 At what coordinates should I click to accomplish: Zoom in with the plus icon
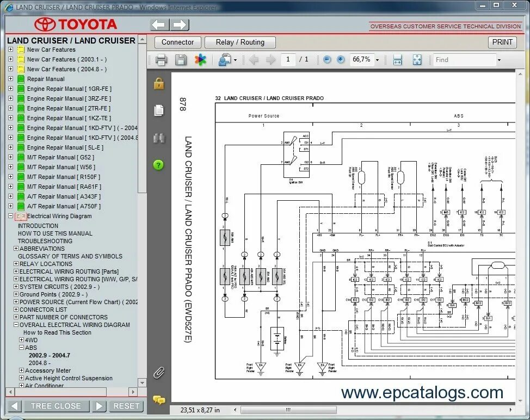point(341,59)
